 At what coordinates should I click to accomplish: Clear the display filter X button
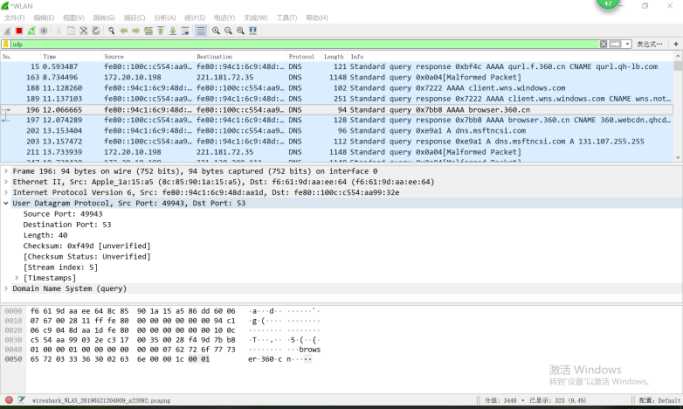[x=603, y=44]
